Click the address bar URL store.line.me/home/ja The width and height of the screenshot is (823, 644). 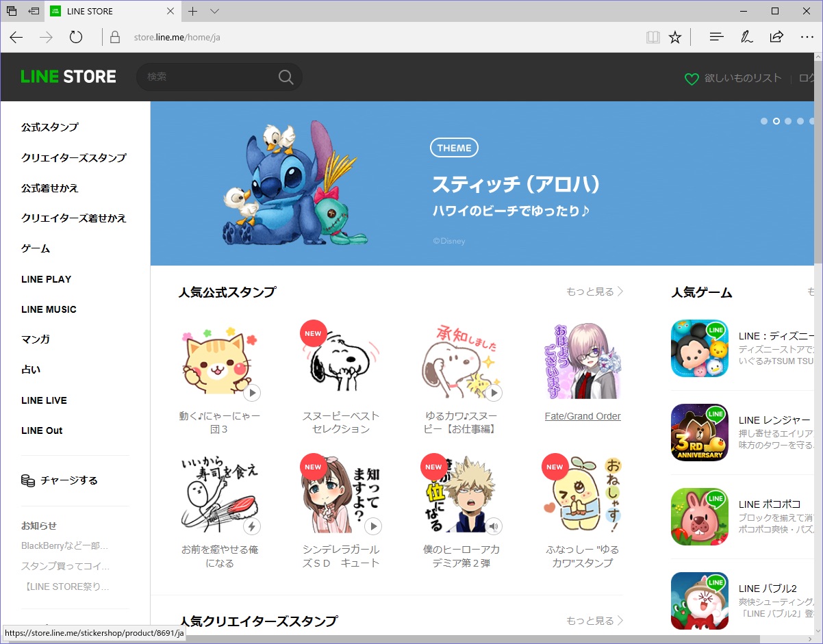[x=177, y=37]
